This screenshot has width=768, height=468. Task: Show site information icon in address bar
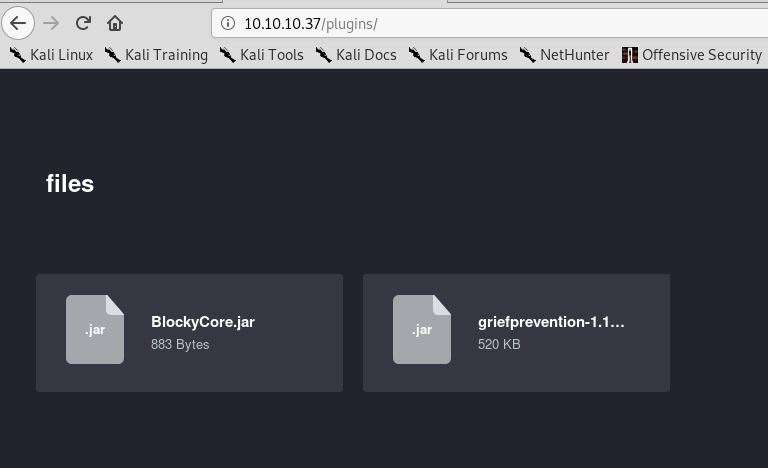229,23
